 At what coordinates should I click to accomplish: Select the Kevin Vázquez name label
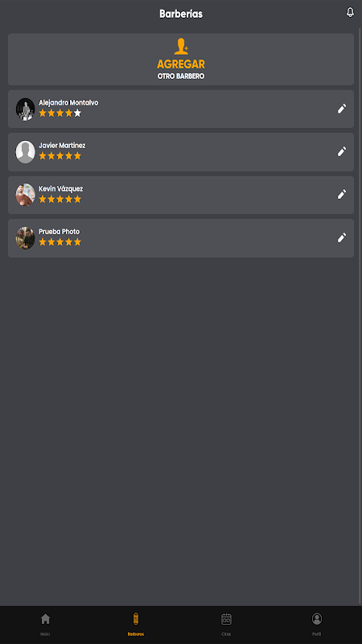pyautogui.click(x=61, y=188)
